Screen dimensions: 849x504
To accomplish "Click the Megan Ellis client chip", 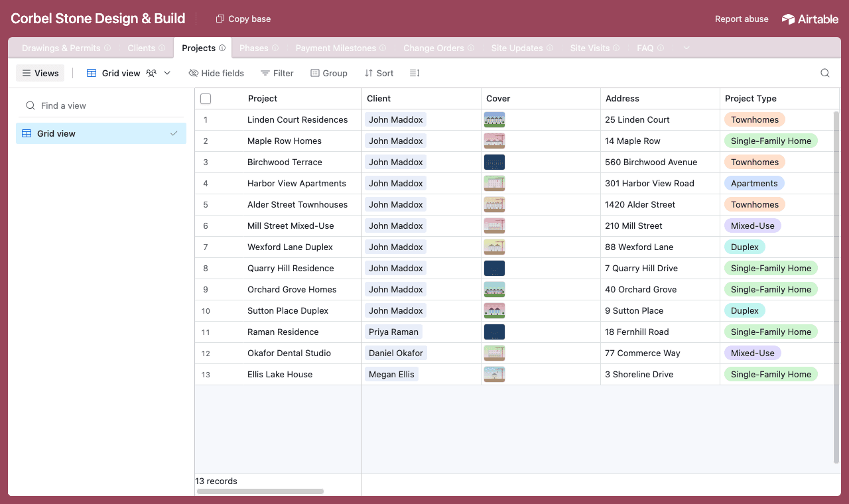I will tap(391, 375).
